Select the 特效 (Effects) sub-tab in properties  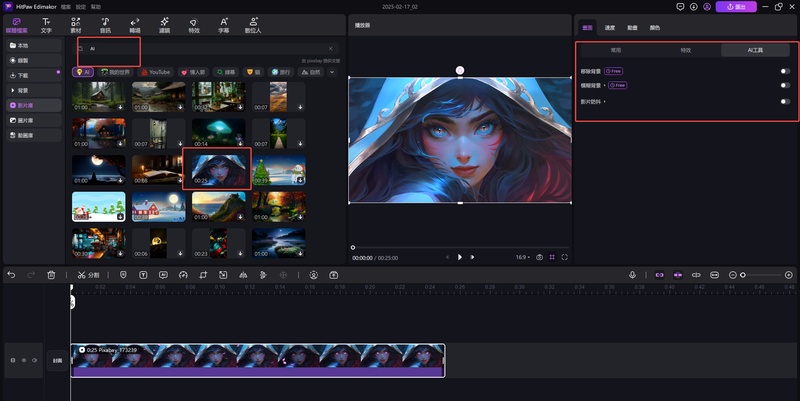[685, 49]
